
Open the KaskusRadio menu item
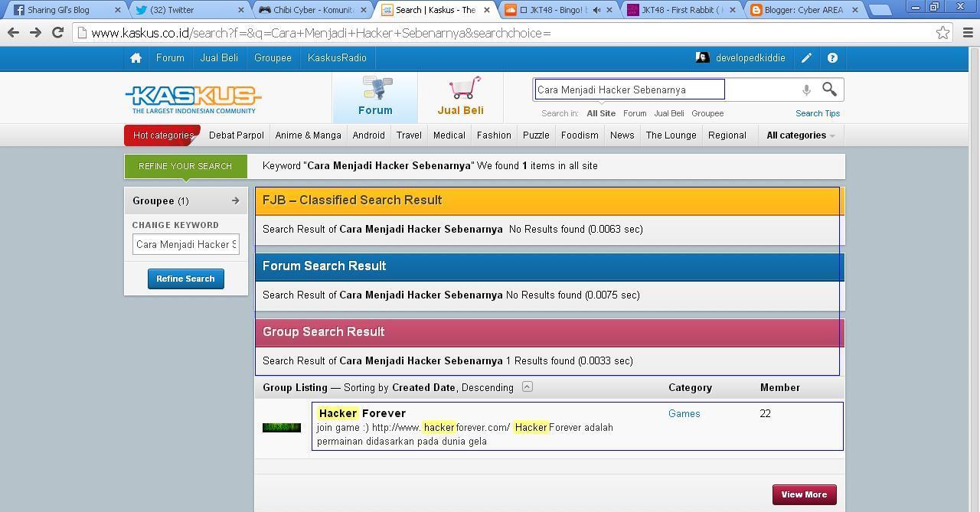point(337,58)
